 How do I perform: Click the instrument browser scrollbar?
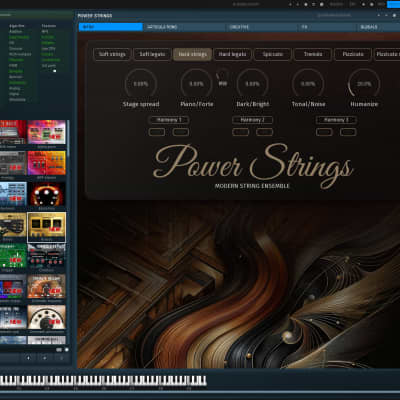pyautogui.click(x=68, y=139)
